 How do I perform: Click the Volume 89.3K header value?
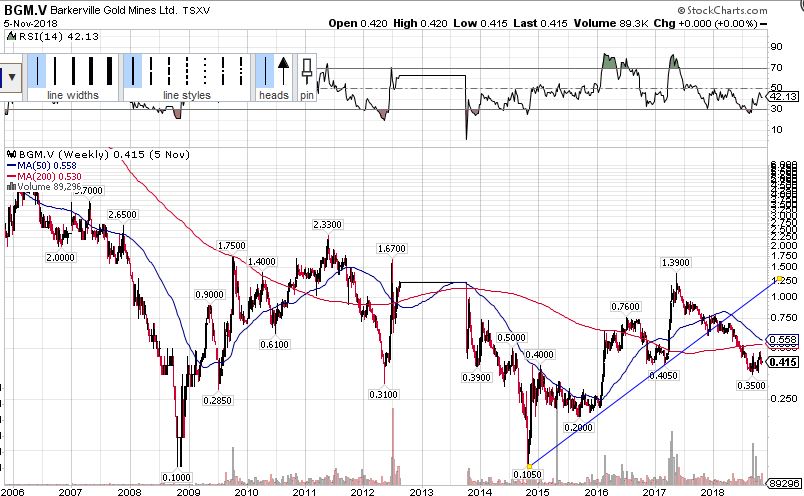click(611, 24)
